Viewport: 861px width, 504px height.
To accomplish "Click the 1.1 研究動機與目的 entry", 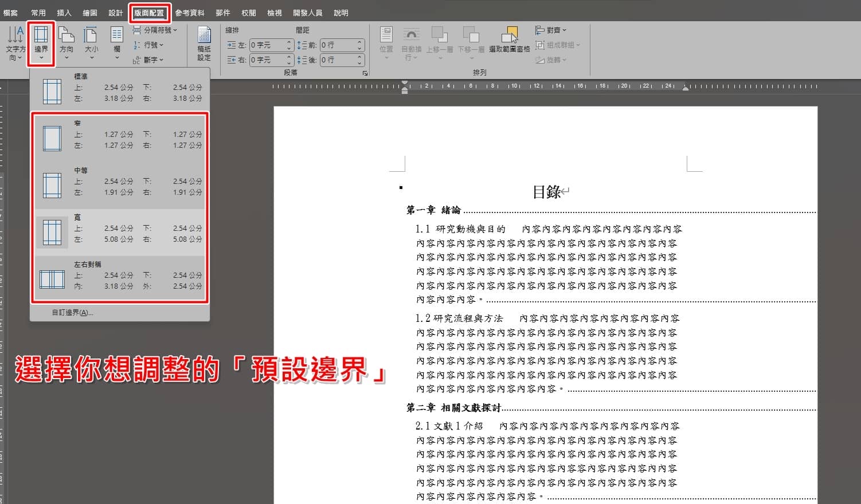I will (x=460, y=229).
